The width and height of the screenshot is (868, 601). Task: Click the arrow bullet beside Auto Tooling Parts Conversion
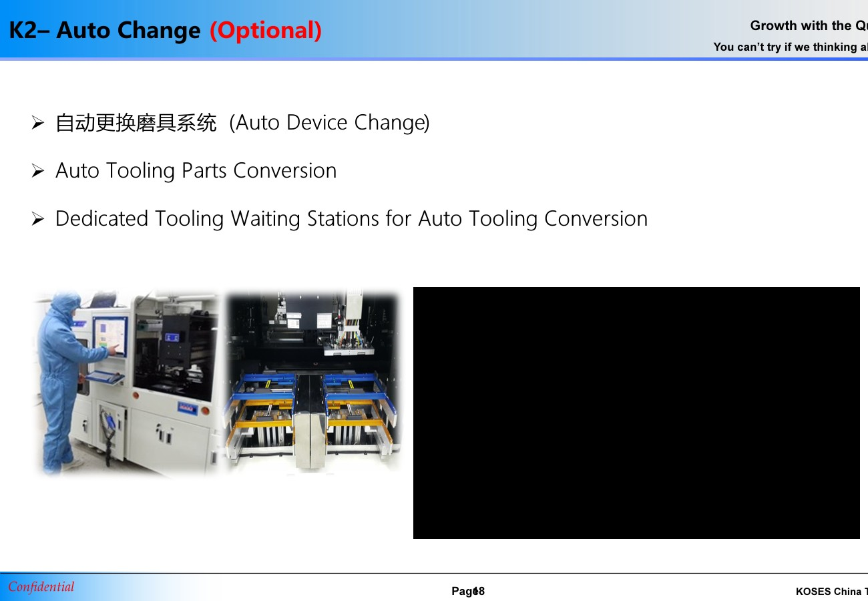tap(37, 171)
